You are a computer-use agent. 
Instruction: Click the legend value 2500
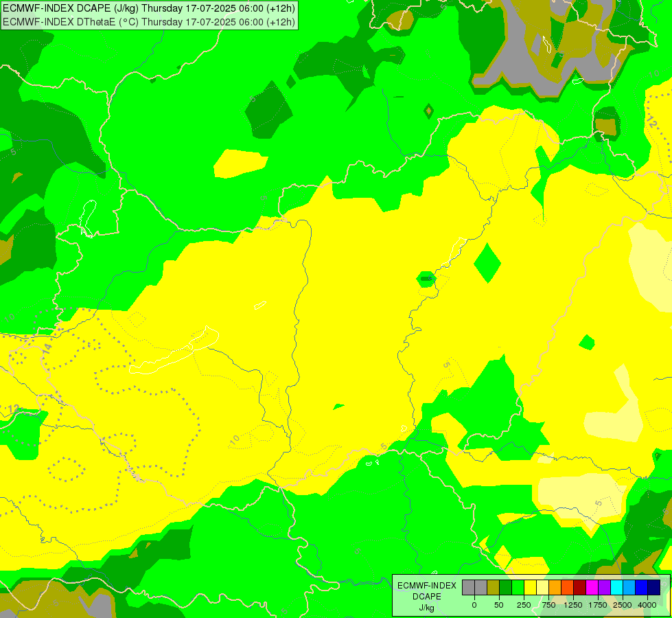tap(623, 605)
